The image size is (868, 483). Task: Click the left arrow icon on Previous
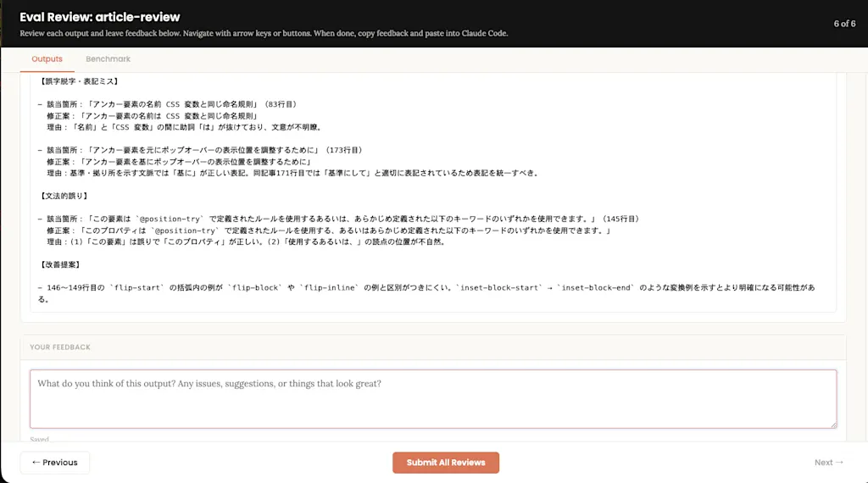click(x=36, y=463)
